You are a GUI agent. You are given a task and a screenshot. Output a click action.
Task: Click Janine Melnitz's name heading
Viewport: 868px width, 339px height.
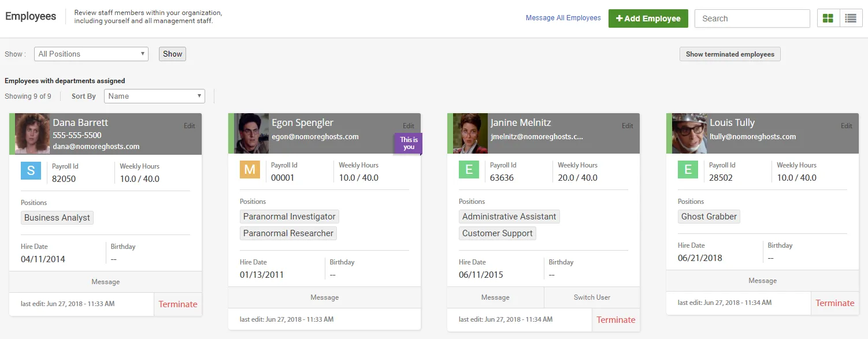[x=521, y=122]
